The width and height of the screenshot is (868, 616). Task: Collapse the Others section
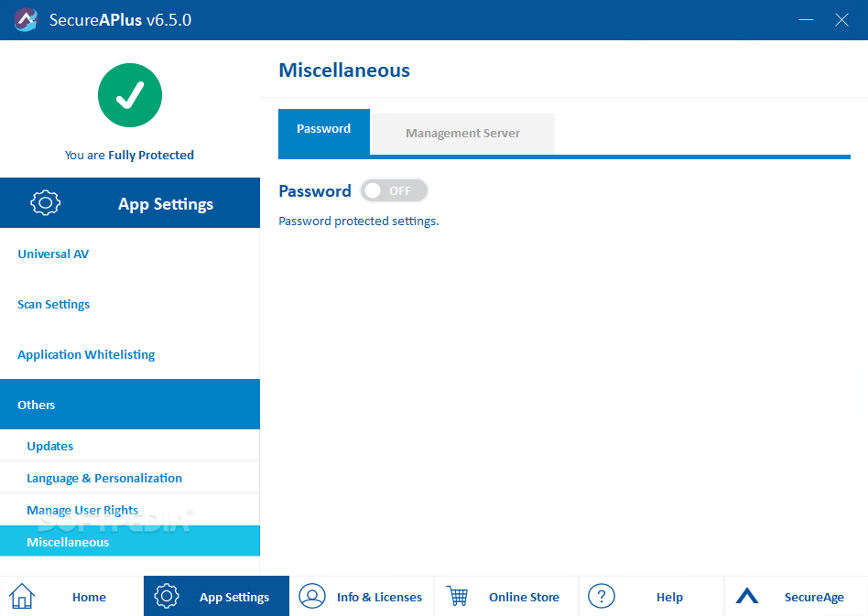pos(130,404)
